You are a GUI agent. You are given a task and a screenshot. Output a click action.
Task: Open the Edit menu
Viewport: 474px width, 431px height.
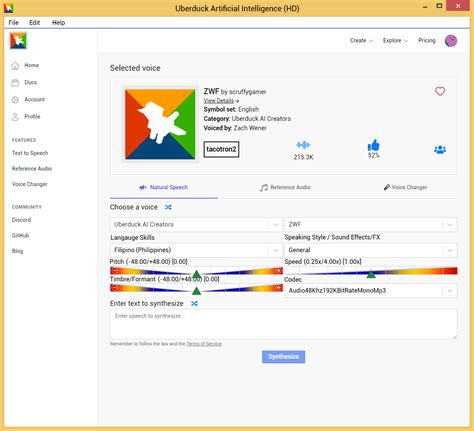tap(34, 23)
